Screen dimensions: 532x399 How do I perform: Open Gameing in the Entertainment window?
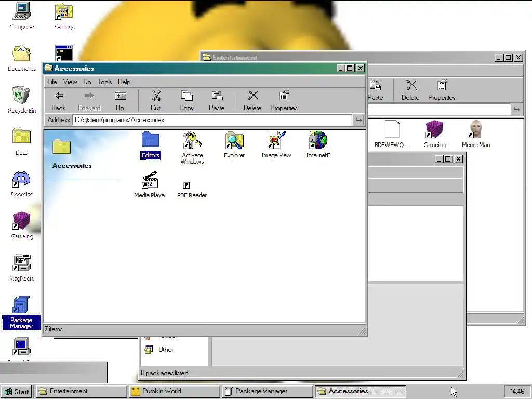click(434, 134)
